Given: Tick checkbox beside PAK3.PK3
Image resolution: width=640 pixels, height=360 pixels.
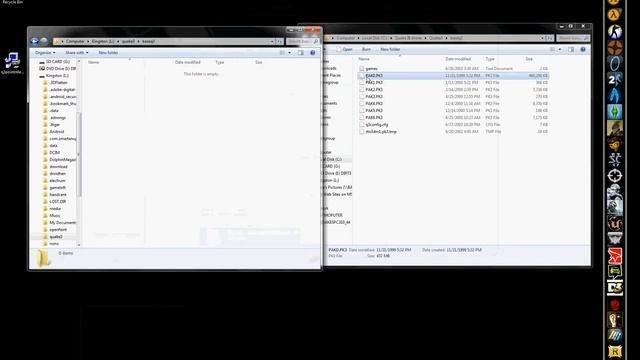Looking at the screenshot, I should click(362, 96).
